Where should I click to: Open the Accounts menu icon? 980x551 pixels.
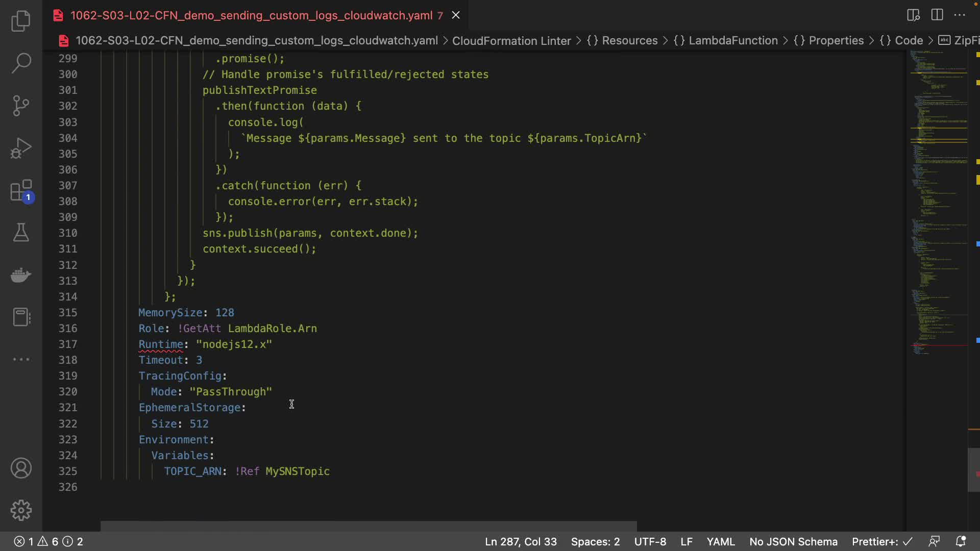[21, 468]
